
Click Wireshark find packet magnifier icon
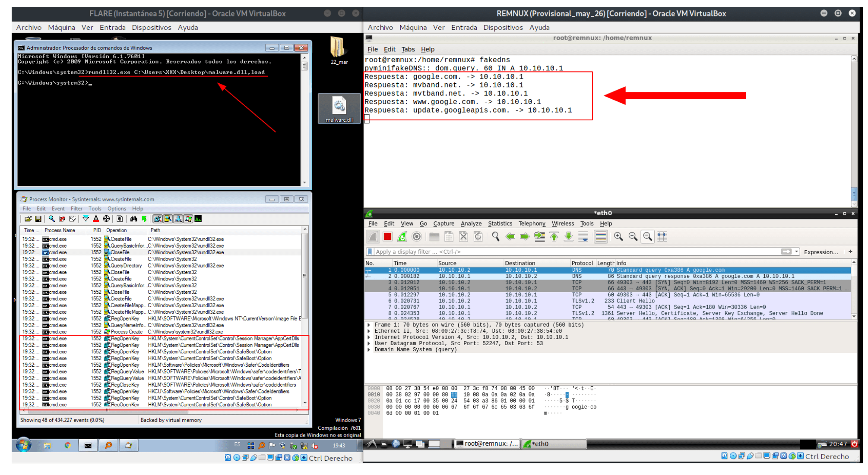[x=496, y=237]
